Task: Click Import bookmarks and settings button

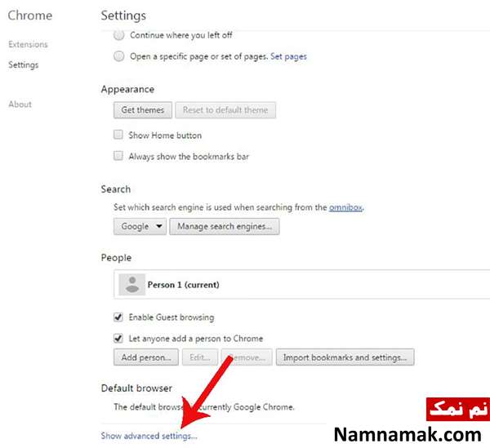Action: (345, 357)
